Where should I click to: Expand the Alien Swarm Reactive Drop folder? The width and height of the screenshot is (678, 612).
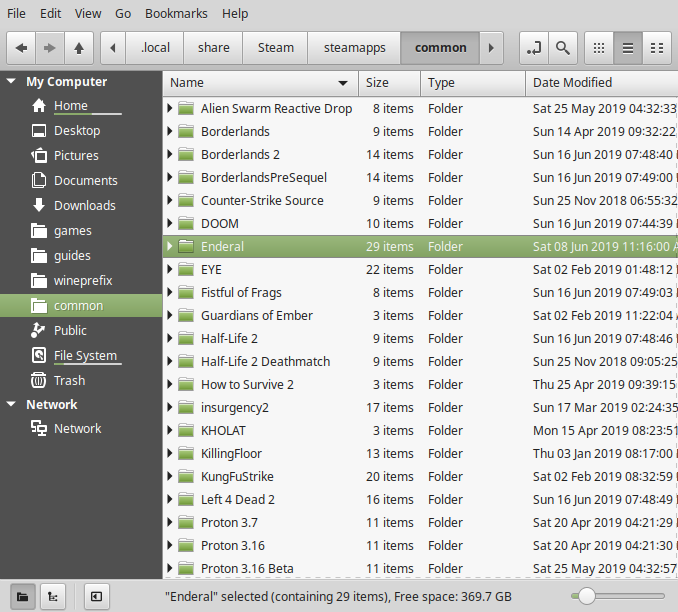pyautogui.click(x=170, y=108)
